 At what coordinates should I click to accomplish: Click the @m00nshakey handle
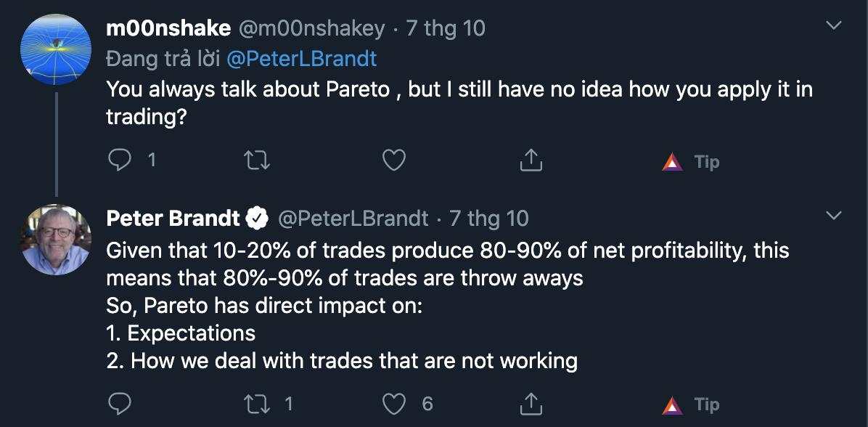(x=311, y=28)
